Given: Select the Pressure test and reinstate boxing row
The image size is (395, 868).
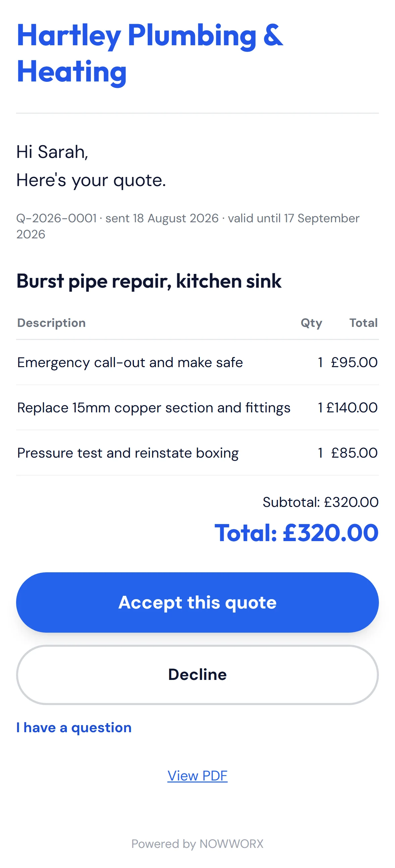Looking at the screenshot, I should pyautogui.click(x=197, y=453).
